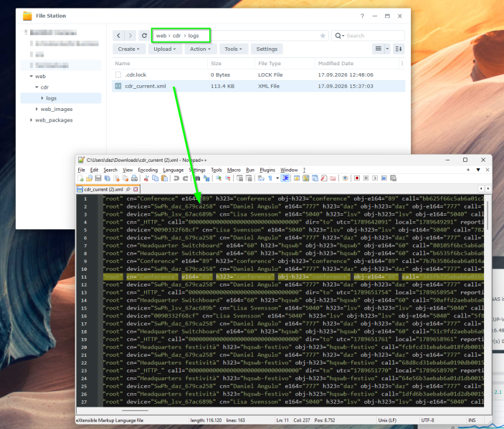Click the Paste icon in Notepad++ toolbar

164,178
